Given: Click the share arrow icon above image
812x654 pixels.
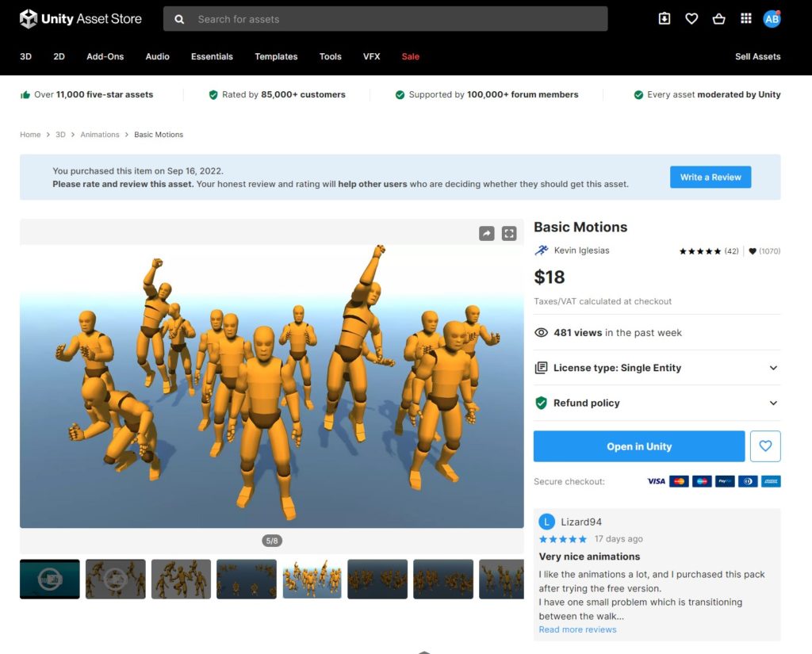Looking at the screenshot, I should 486,233.
